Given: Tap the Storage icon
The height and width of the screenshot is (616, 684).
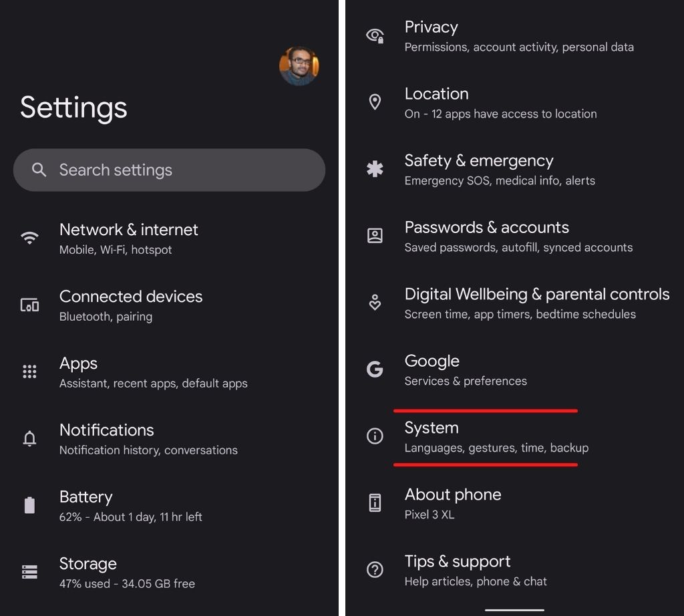Looking at the screenshot, I should pos(29,573).
